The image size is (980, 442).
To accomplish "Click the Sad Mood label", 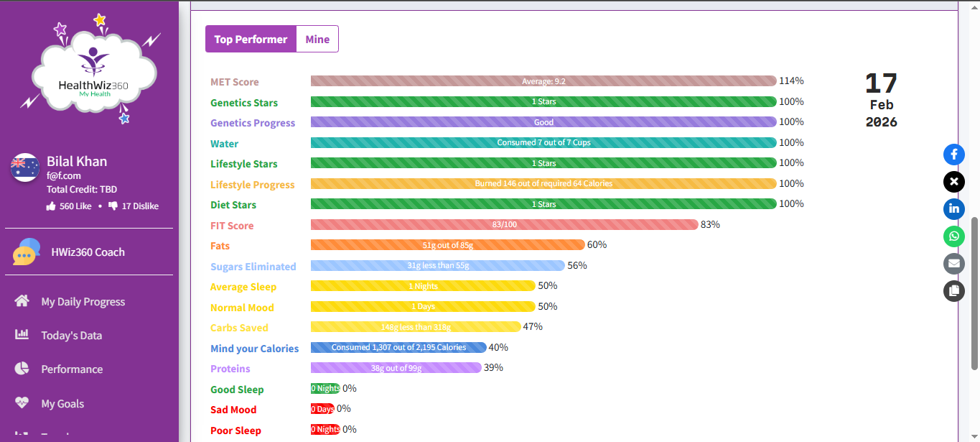I will (233, 410).
